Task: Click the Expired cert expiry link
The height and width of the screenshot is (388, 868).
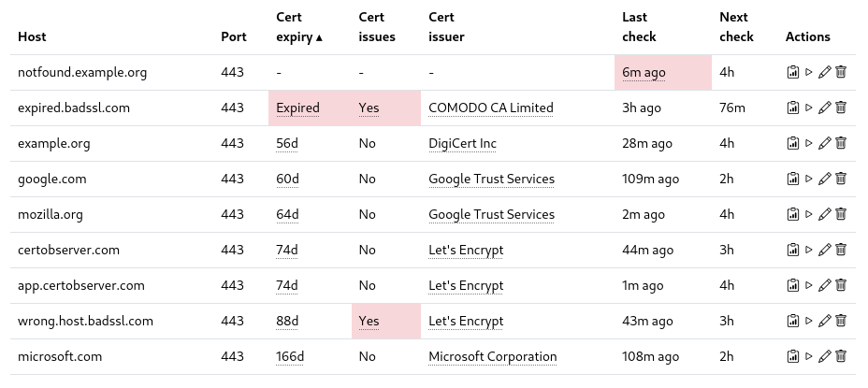Action: 297,108
